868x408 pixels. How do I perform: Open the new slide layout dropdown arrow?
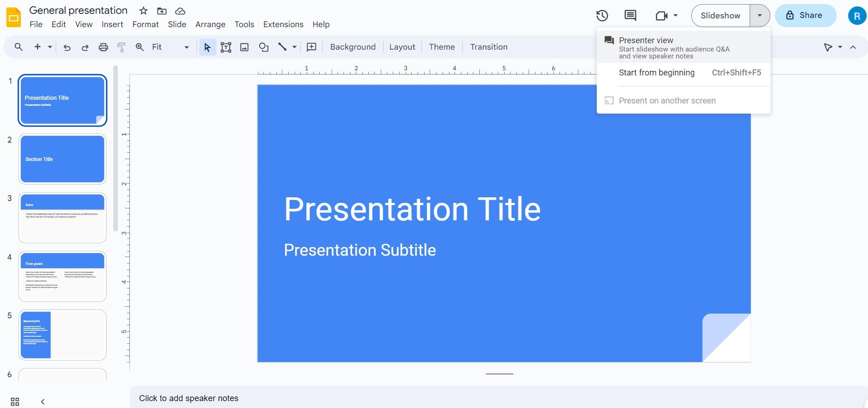[50, 47]
